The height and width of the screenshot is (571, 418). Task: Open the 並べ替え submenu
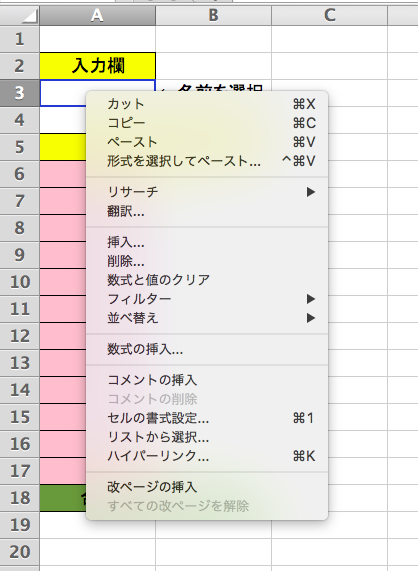[207, 318]
